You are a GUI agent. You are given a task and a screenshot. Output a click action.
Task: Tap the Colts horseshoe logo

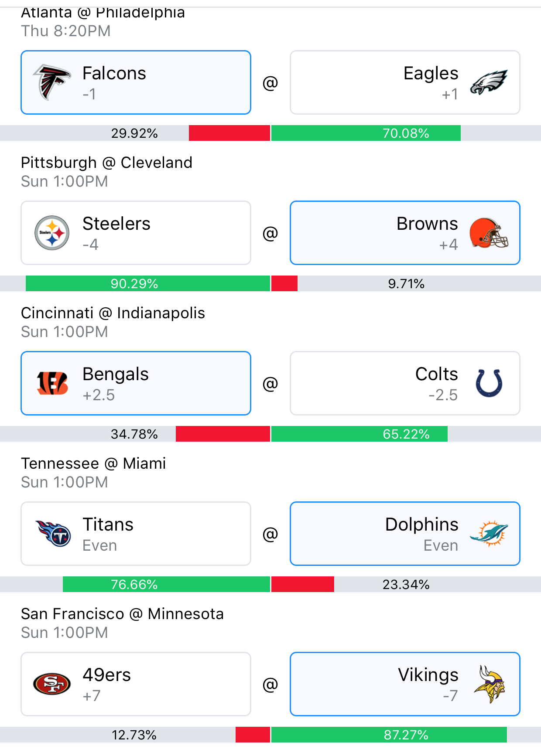click(x=489, y=383)
